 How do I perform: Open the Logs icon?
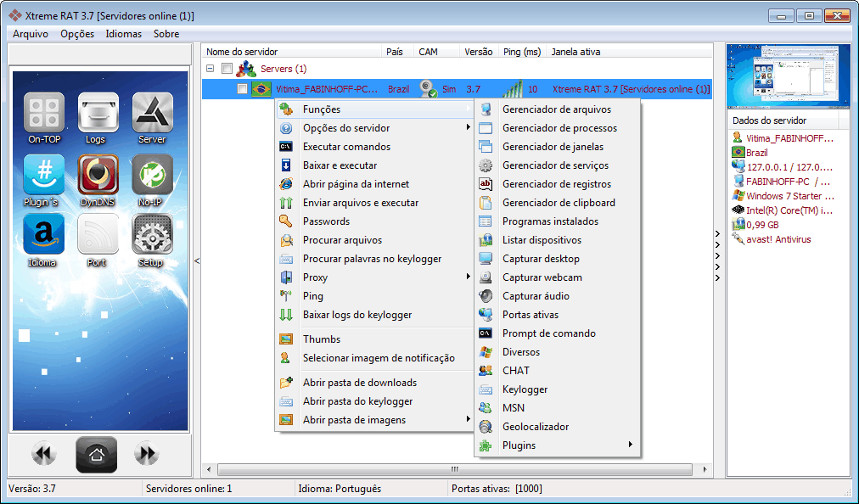tap(98, 112)
